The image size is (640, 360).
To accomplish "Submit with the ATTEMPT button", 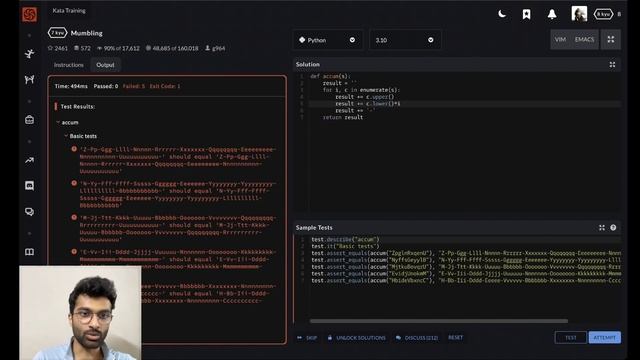I will 604,338.
